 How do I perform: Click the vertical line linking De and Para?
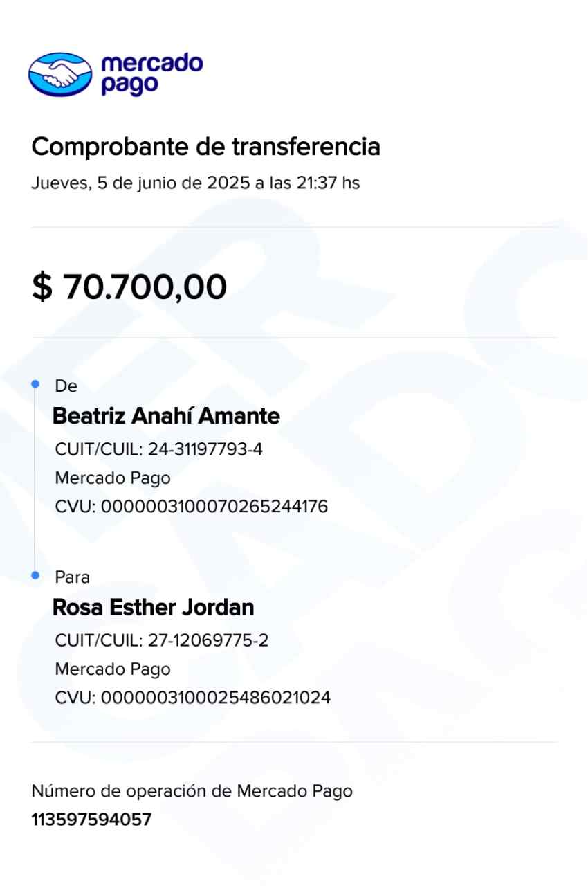(35, 478)
